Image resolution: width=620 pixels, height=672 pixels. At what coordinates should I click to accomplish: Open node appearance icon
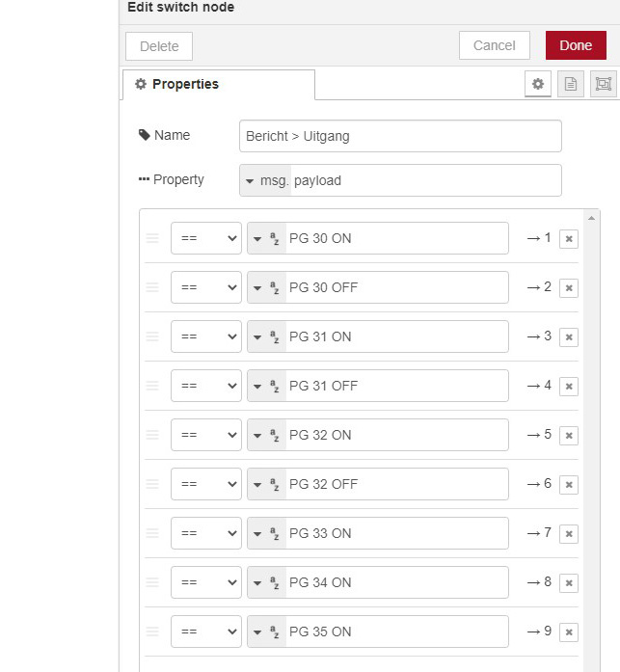[604, 84]
